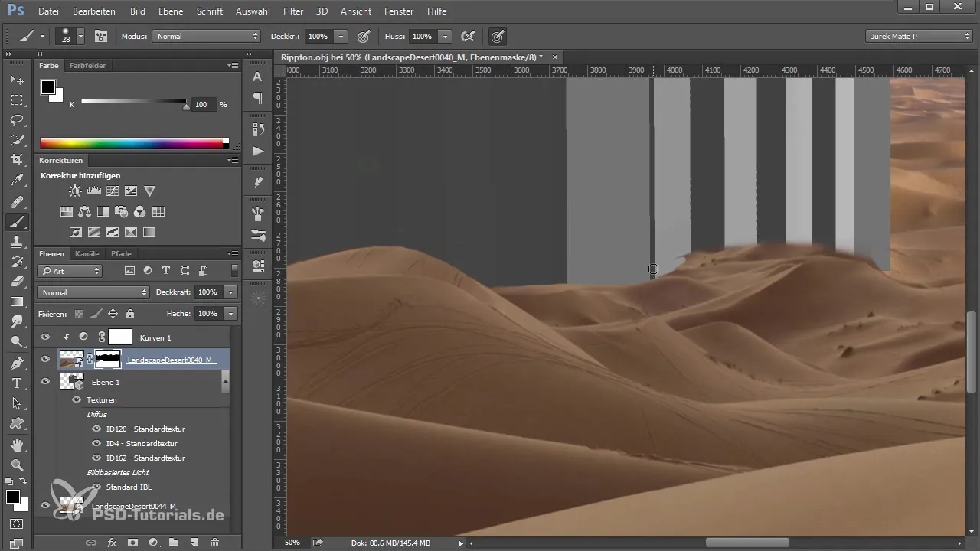Select the Eraser tool
Viewport: 980px width, 551px height.
pos(17,282)
